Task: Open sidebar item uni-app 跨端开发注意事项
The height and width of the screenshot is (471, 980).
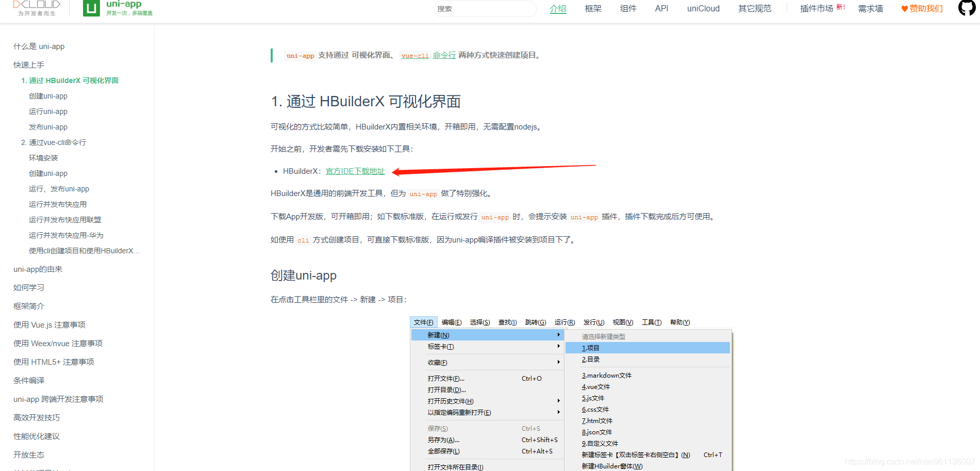Action: (x=59, y=399)
